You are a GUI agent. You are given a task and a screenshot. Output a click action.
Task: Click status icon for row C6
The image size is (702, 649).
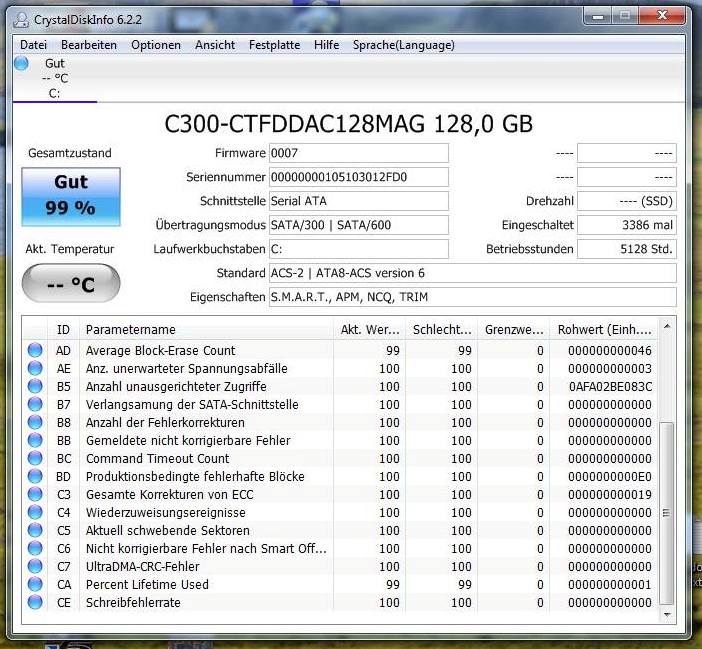point(35,548)
